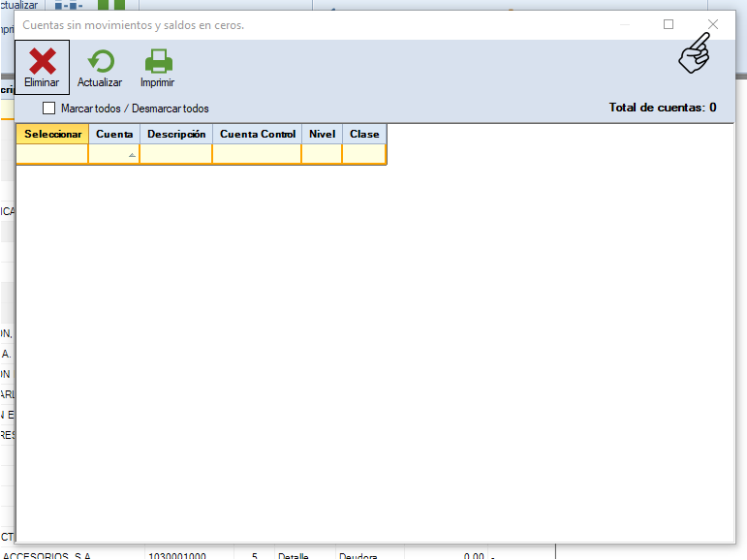Sort by the Seleccionar column header
Viewport: 747px width, 560px height.
pyautogui.click(x=52, y=134)
